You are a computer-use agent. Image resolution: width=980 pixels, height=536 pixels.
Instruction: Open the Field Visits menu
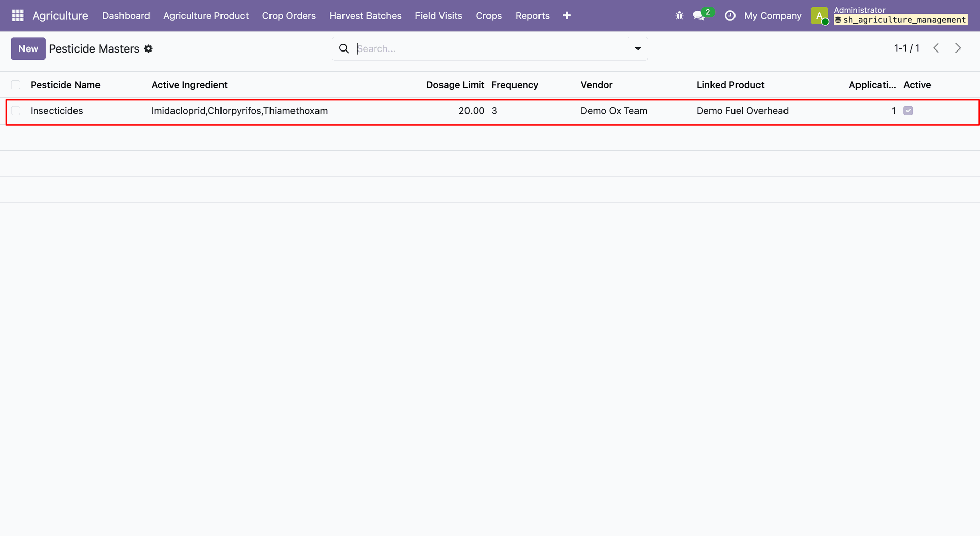438,15
